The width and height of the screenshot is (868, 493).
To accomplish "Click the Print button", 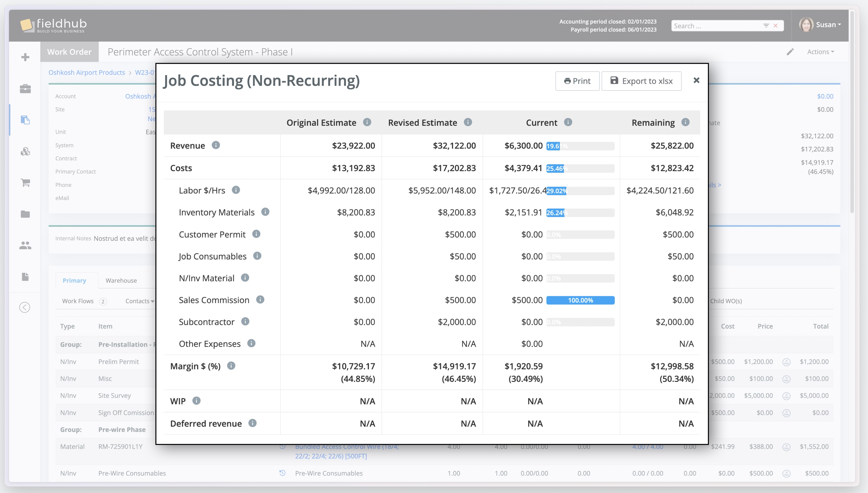I will [x=577, y=81].
